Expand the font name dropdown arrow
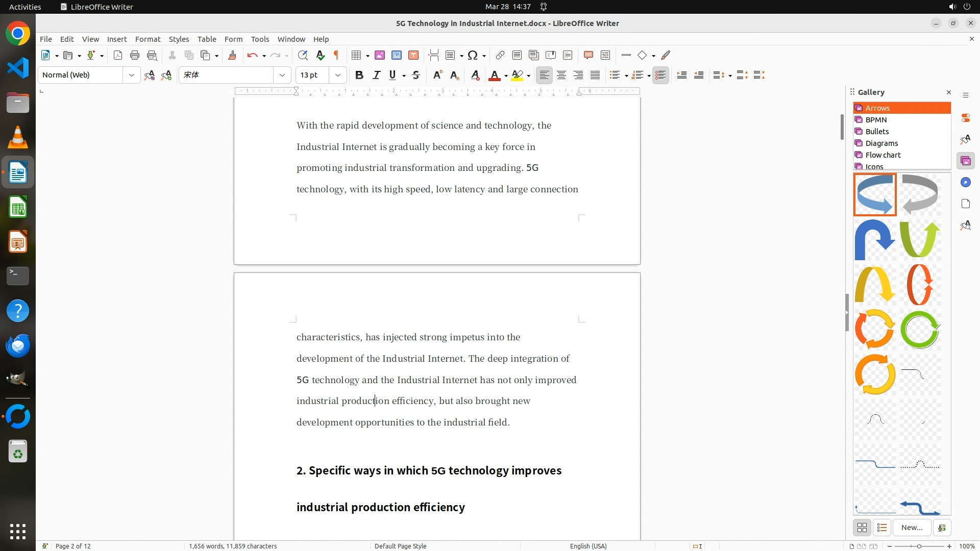The height and width of the screenshot is (551, 980). [x=282, y=76]
